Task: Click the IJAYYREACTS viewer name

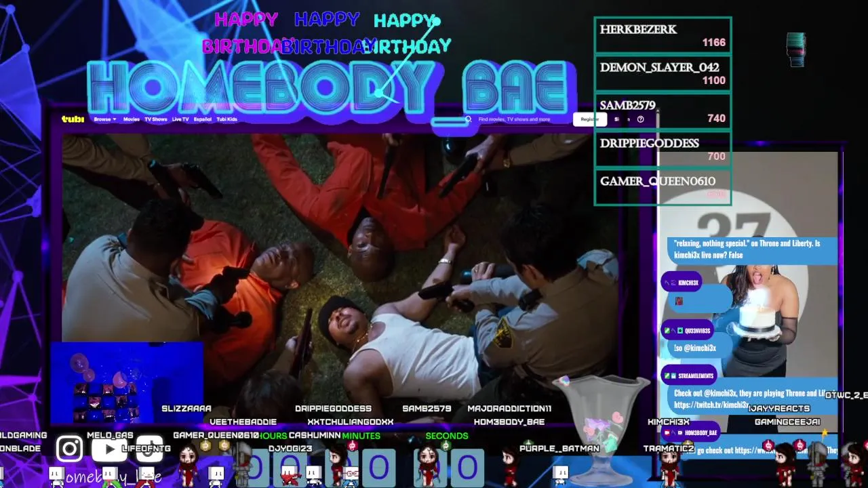Action: pyautogui.click(x=779, y=409)
